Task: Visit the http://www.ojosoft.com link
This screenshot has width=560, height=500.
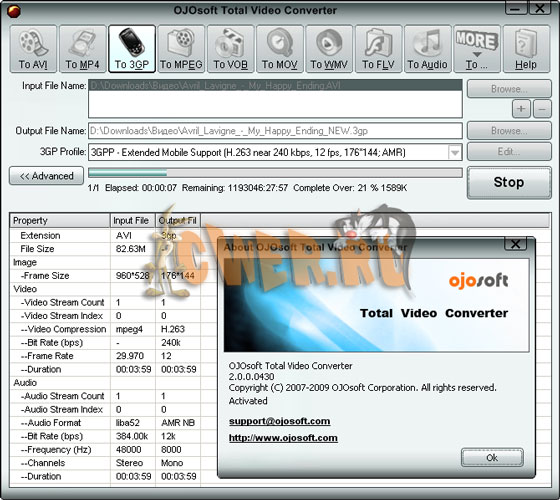Action: tap(283, 438)
